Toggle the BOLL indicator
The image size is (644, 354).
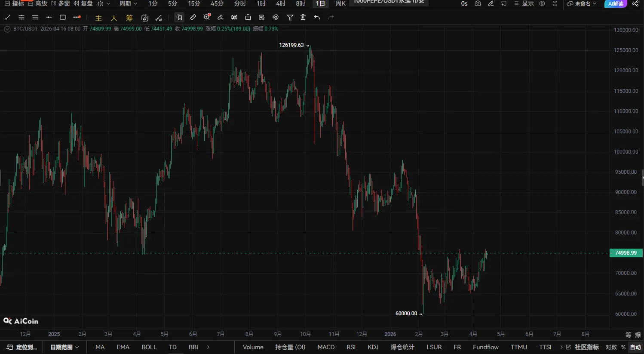(149, 347)
